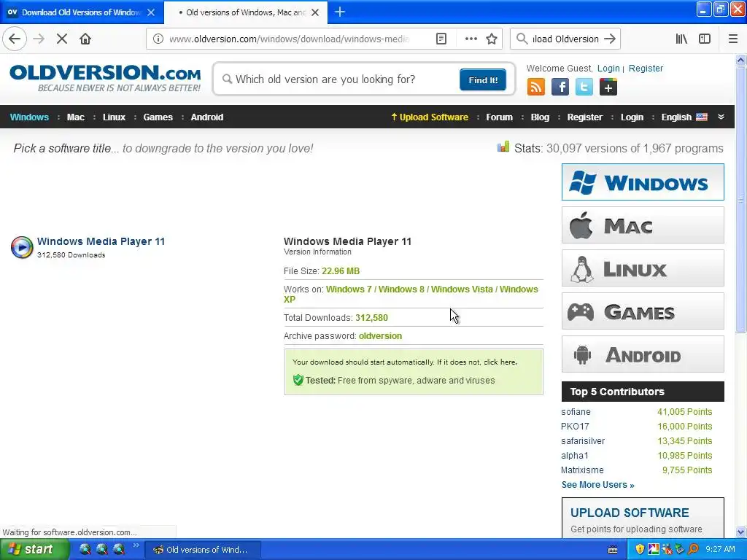Viewport: 747px width, 560px height.
Task: Select Windows in the black navigation bar
Action: 29,117
